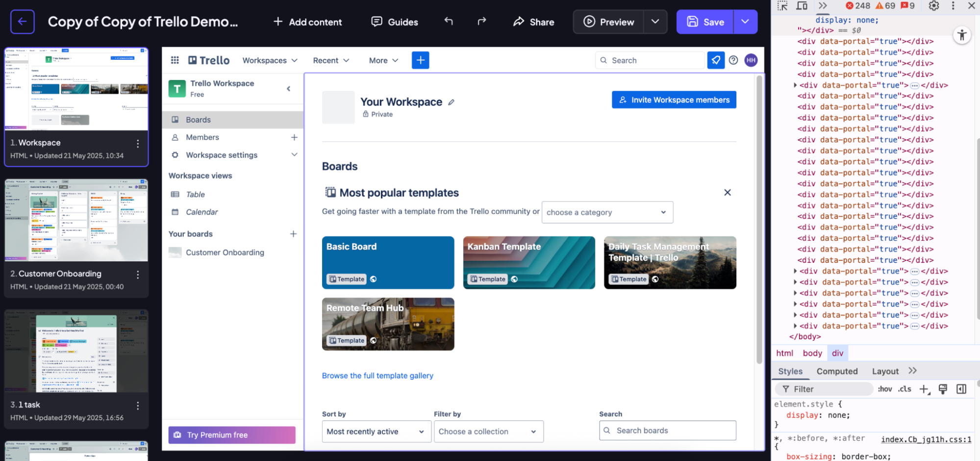Click the Trello logo
This screenshot has width=980, height=461.
pos(209,60)
